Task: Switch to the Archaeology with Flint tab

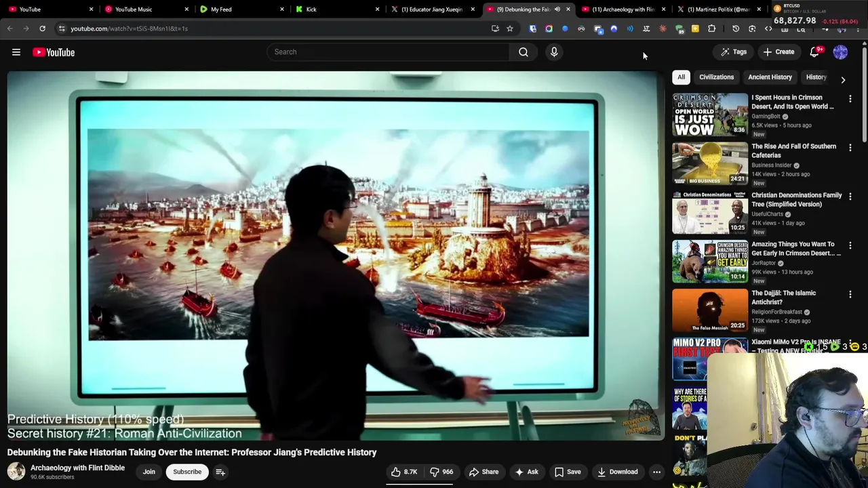Action: (623, 9)
